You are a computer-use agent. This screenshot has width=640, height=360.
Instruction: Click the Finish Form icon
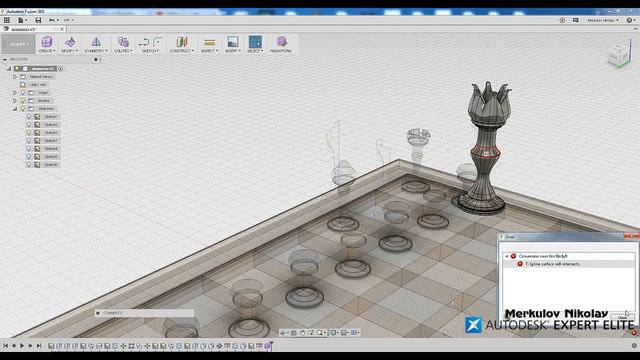281,41
